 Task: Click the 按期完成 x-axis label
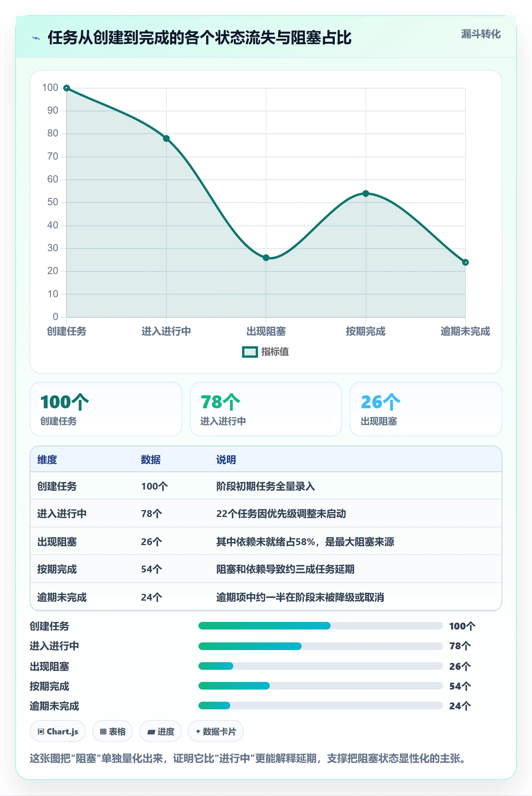coord(366,331)
